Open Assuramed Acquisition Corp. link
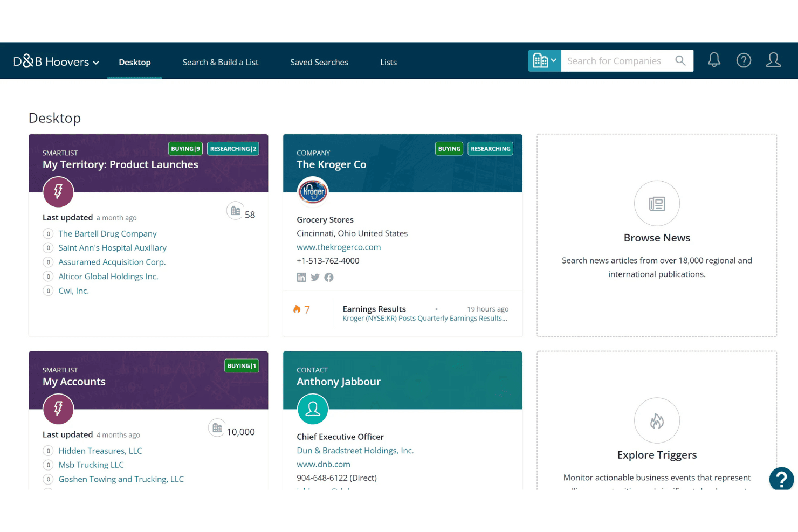 [x=112, y=262]
